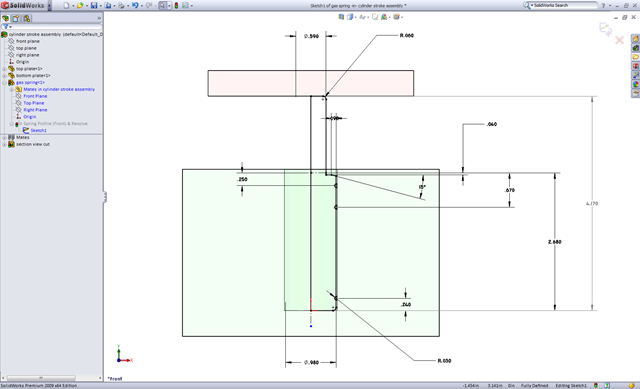Expand Mates in cylinder stroke assembly folder

(x=11, y=89)
